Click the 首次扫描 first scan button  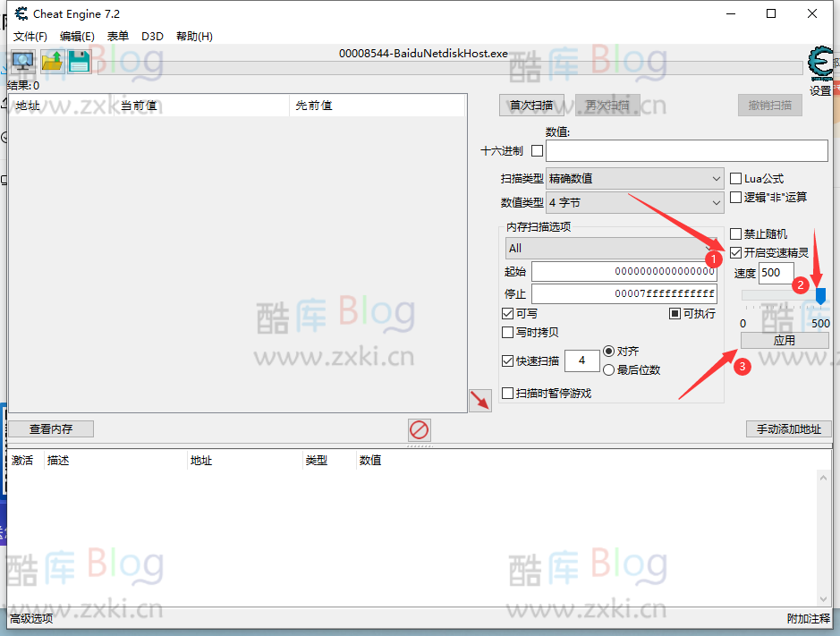coord(531,105)
